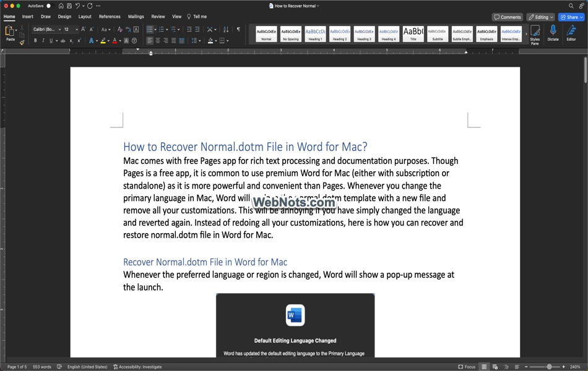Apply subscript formatting
The image size is (588, 371).
pos(71,40)
